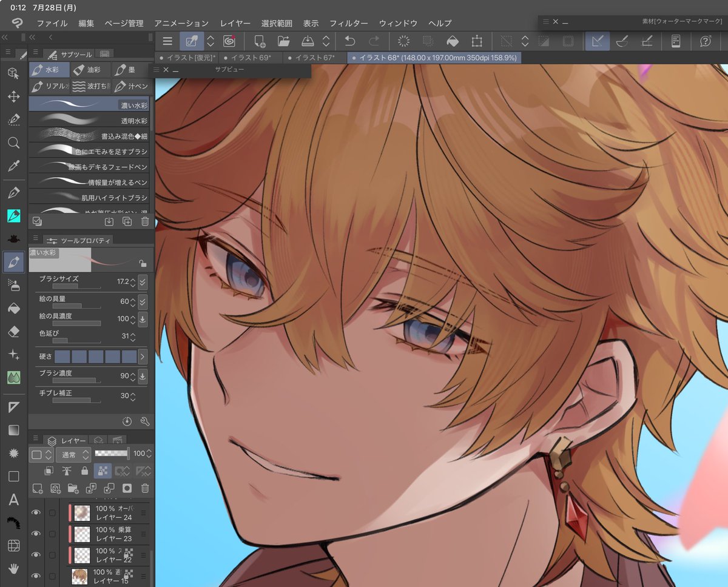
Task: Expand 硬さ hardness options arrow
Action: [143, 357]
